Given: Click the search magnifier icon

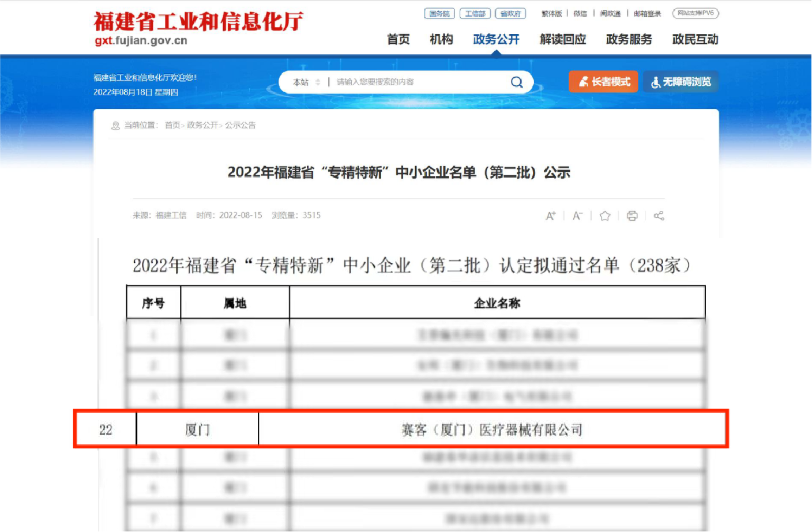Looking at the screenshot, I should [517, 82].
